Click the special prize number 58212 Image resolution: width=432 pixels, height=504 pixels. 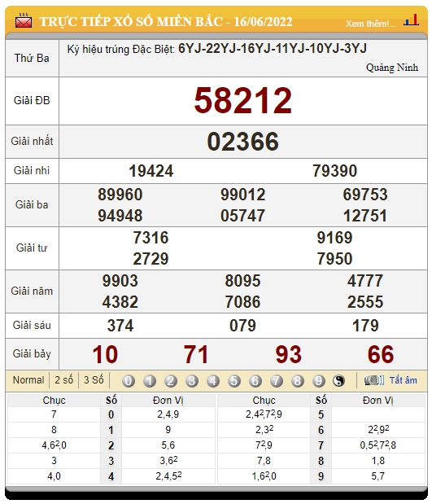pos(243,101)
